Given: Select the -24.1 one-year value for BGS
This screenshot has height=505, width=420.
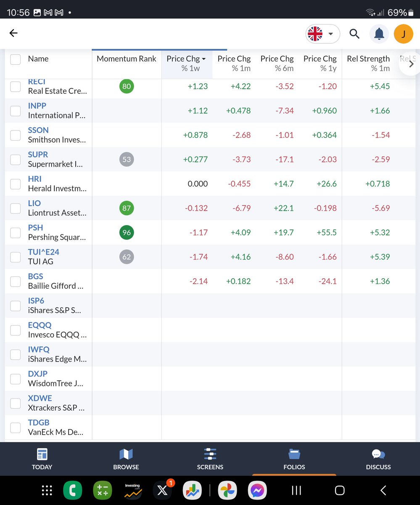Looking at the screenshot, I should (x=327, y=281).
